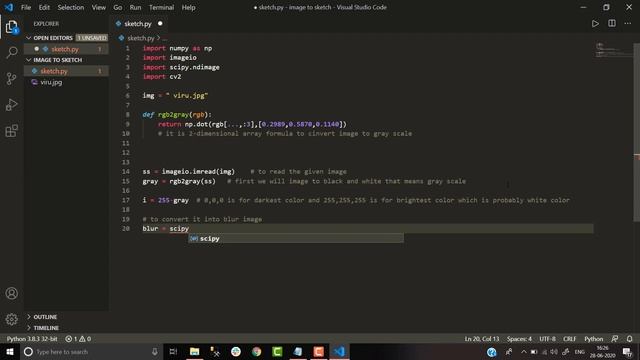Change end of line sequence CRLF
Screen dimensions: 640x360
point(569,339)
